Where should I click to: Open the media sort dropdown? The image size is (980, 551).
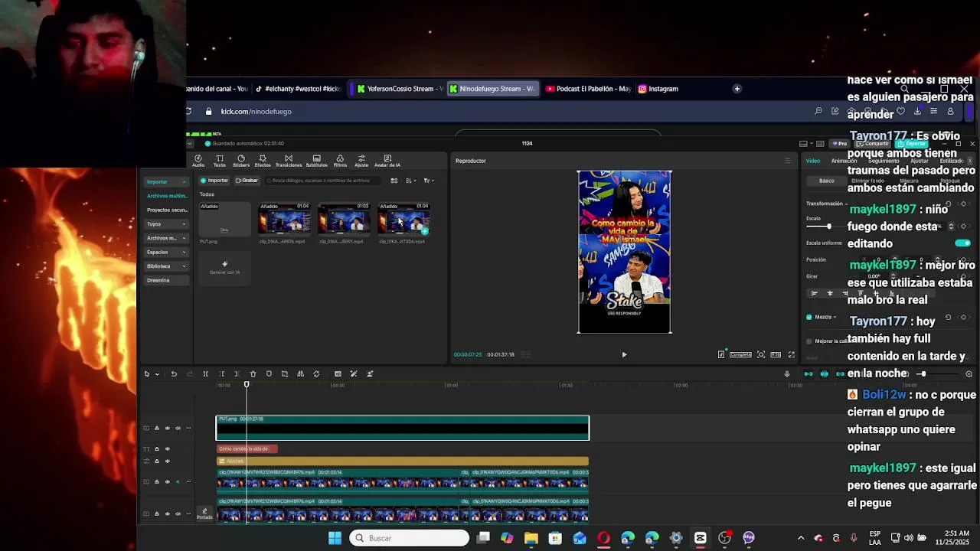point(411,181)
